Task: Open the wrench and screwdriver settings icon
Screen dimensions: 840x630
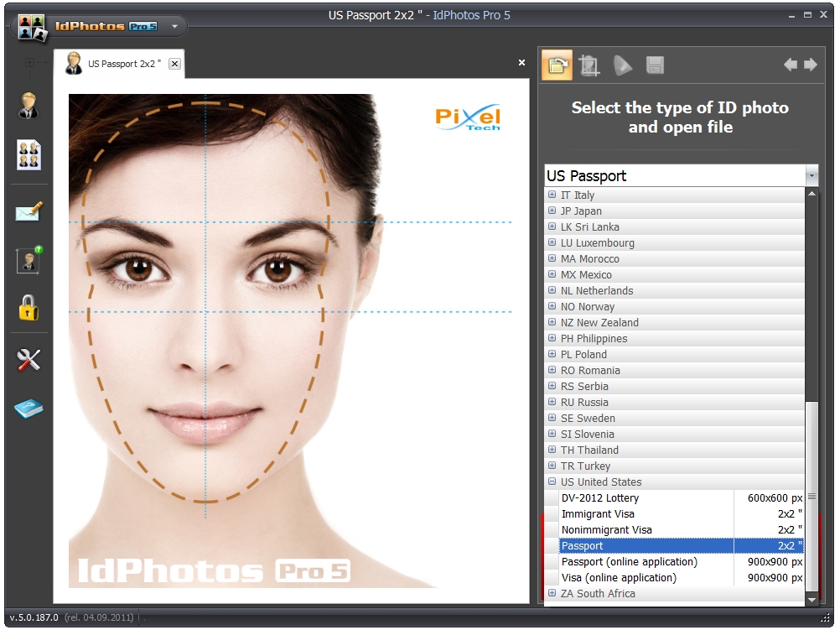Action: pyautogui.click(x=29, y=360)
